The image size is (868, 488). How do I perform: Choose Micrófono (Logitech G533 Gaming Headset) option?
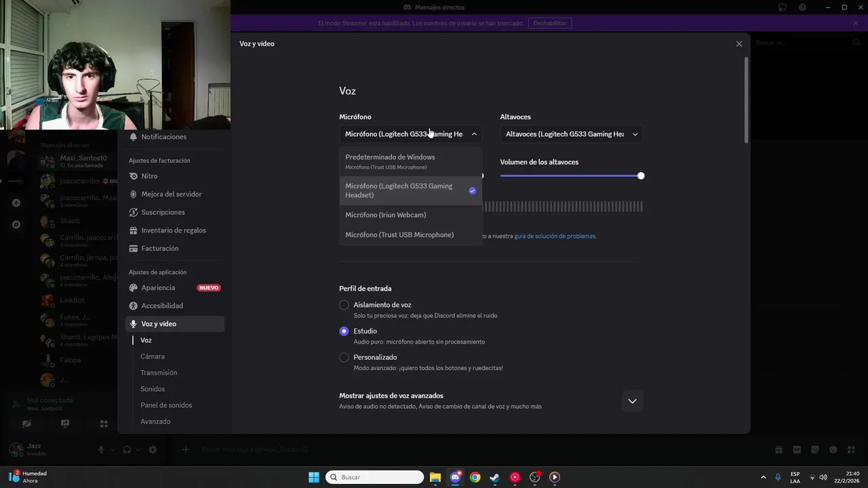410,190
